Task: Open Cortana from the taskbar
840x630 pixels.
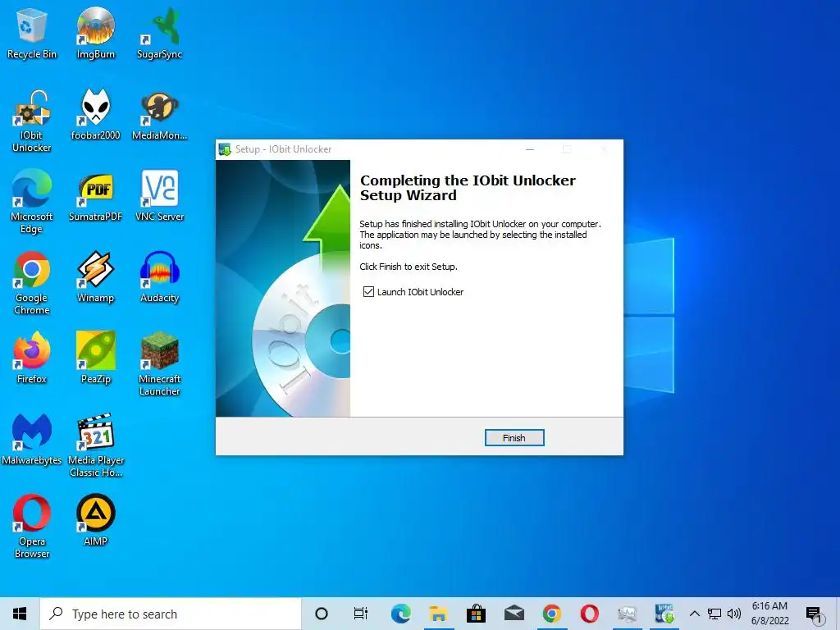Action: click(x=322, y=614)
